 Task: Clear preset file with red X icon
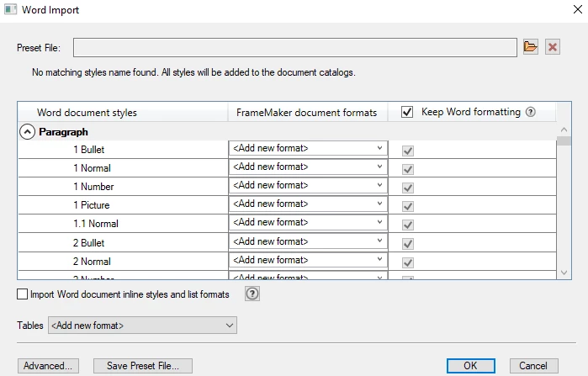point(553,47)
